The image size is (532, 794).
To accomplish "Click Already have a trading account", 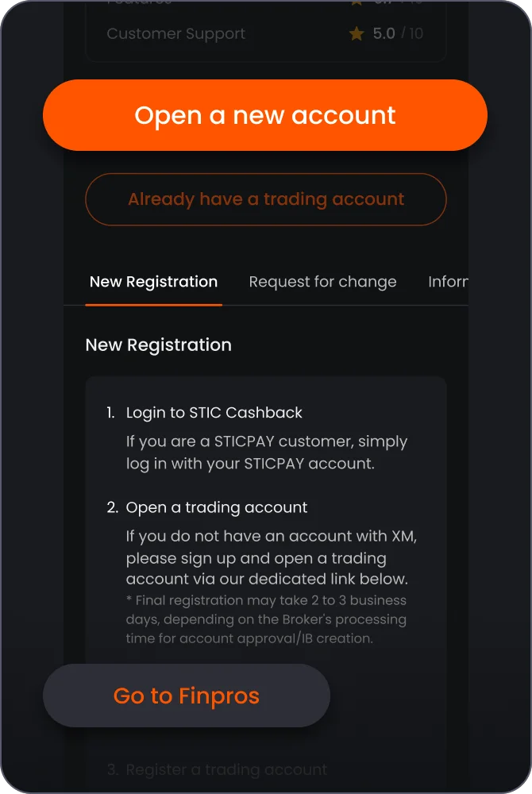I will click(266, 199).
